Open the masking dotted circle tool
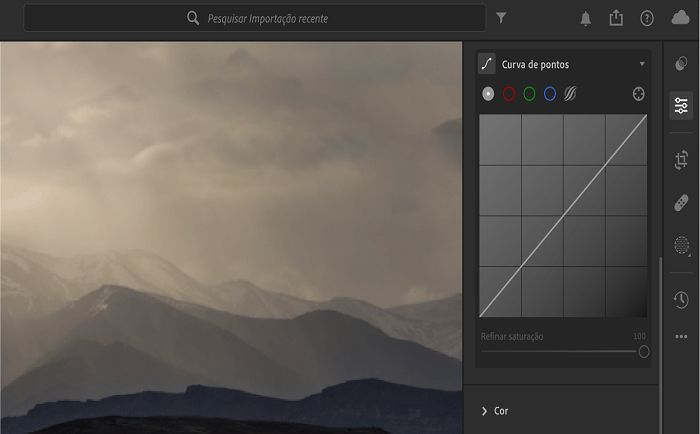The height and width of the screenshot is (434, 700). click(x=682, y=245)
